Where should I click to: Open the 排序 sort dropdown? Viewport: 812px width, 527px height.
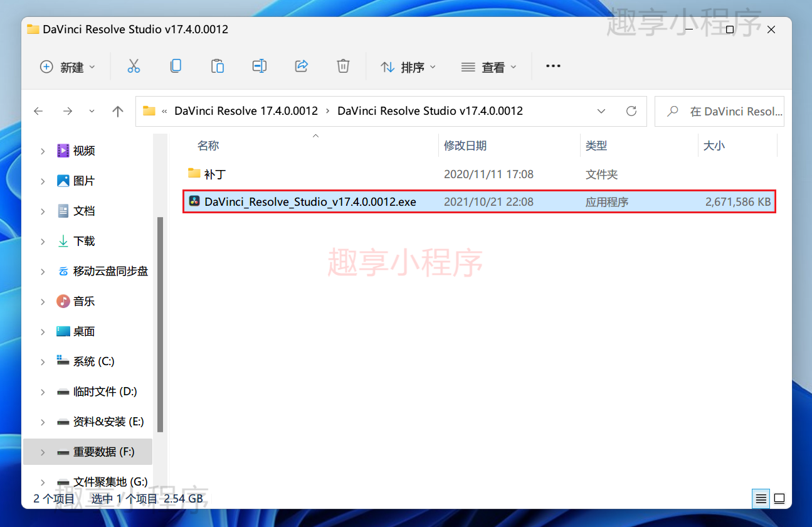tap(408, 67)
